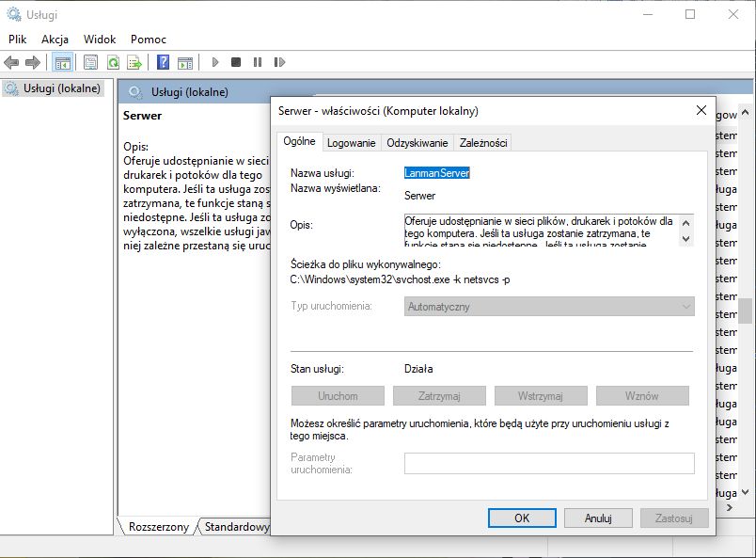Switch to the Odzyskiwanie tab
This screenshot has height=558, width=756.
[417, 143]
